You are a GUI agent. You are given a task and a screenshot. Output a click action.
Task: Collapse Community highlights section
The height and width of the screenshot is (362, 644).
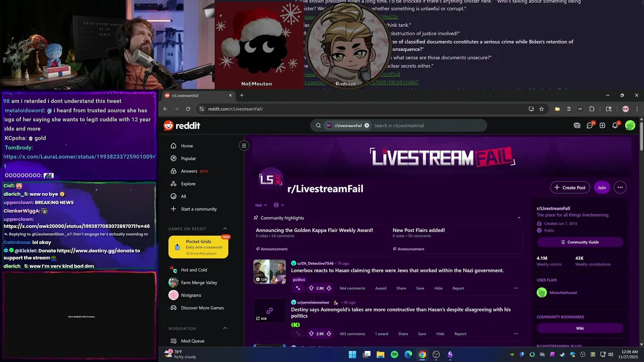[519, 218]
